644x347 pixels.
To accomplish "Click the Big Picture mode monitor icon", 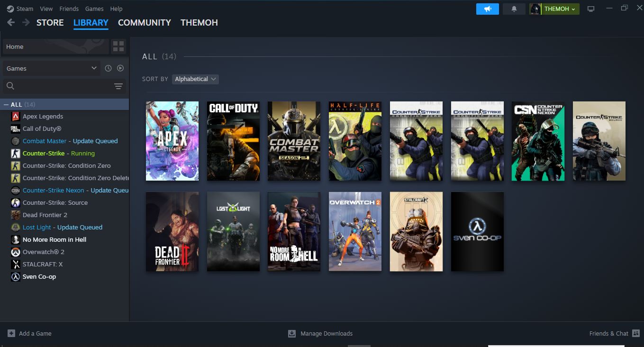I will pyautogui.click(x=590, y=9).
